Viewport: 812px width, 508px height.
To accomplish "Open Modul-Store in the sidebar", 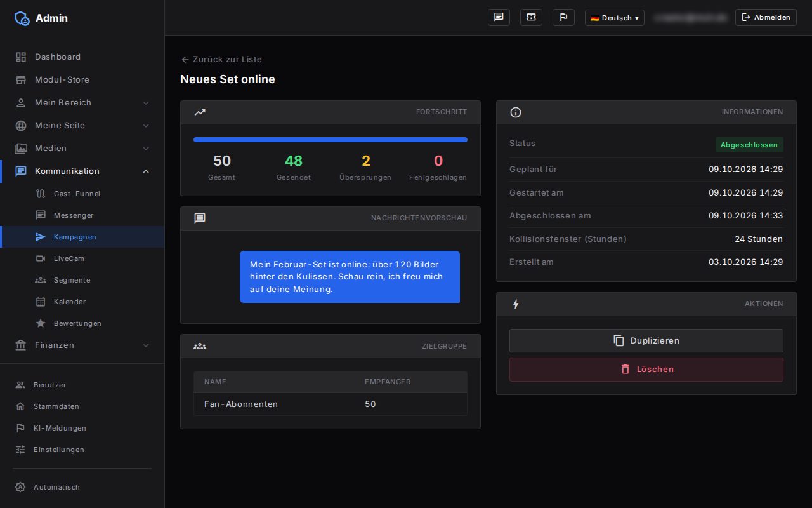I will point(82,79).
